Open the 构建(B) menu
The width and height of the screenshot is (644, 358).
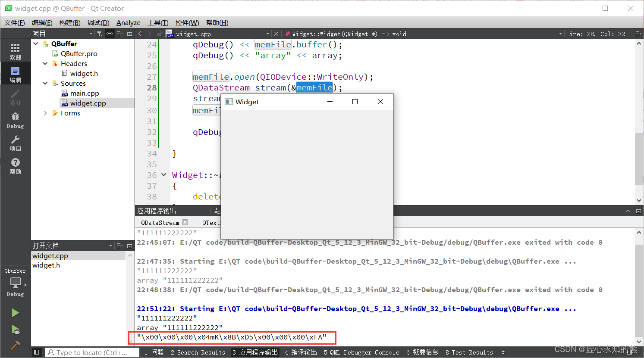(x=70, y=22)
